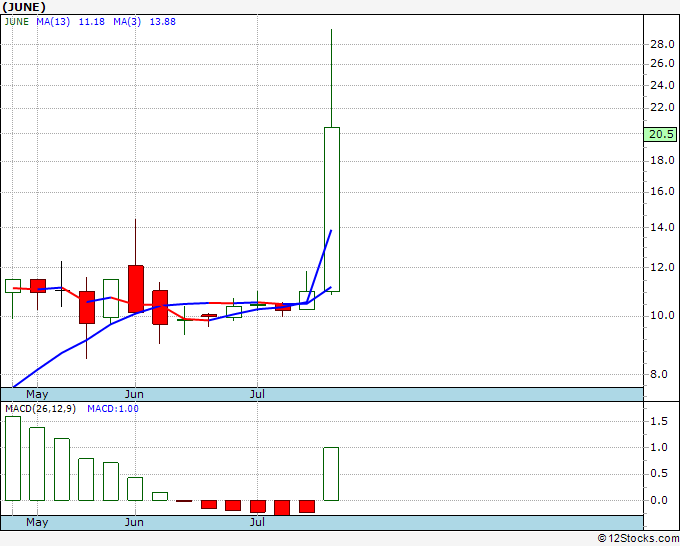
Task: Click the first tall green MACD bar
Action: [13, 458]
